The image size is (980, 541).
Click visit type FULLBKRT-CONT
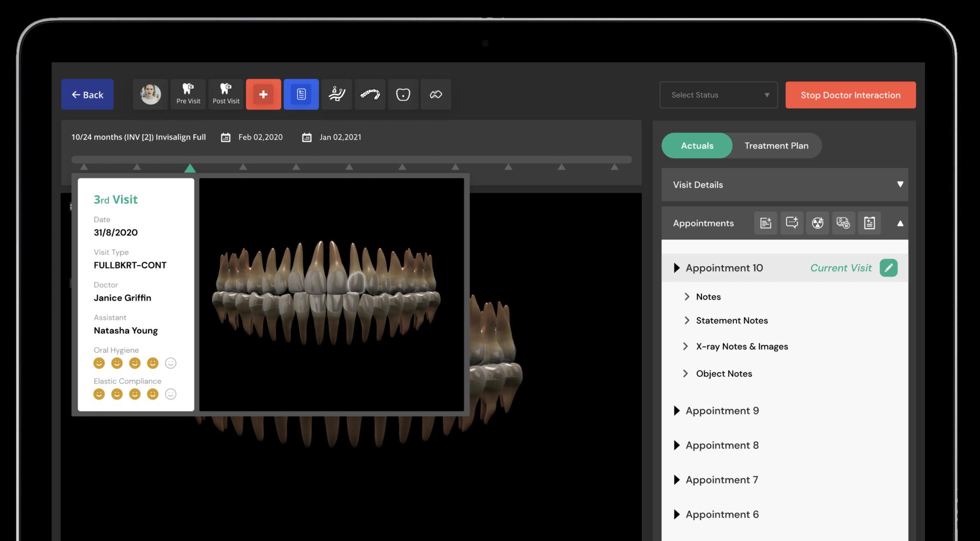[x=130, y=265]
